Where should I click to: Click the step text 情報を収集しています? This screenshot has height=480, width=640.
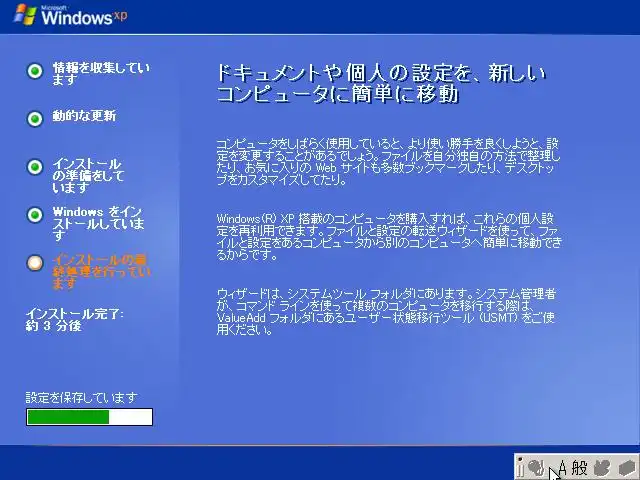pos(101,74)
